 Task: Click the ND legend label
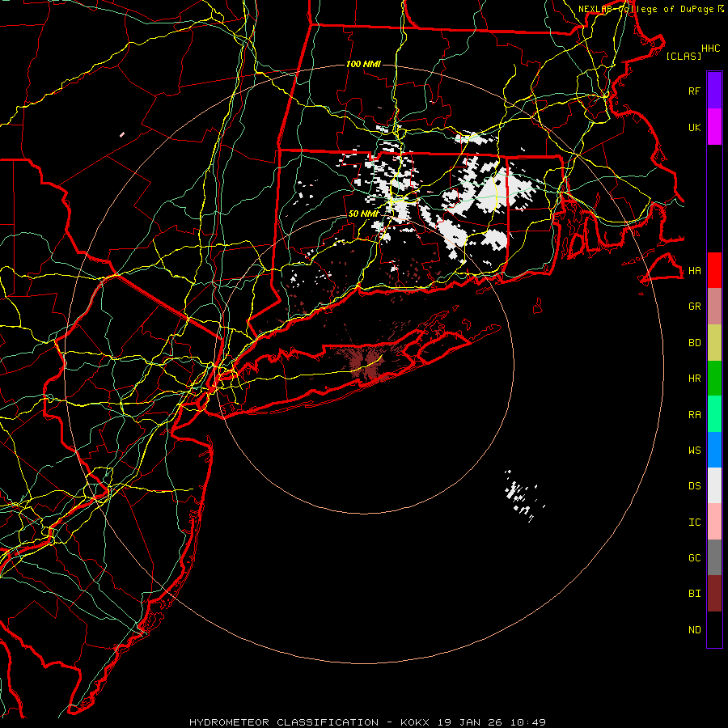pyautogui.click(x=694, y=630)
